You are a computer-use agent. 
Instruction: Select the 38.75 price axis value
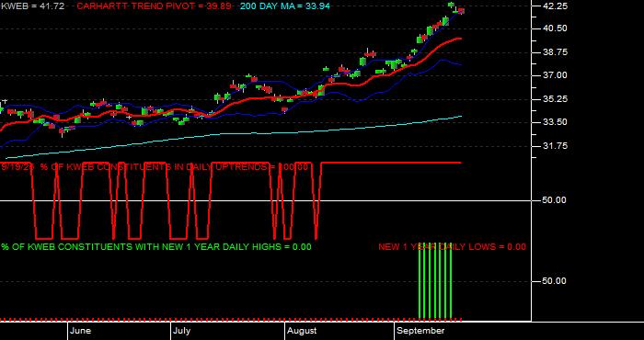(x=556, y=52)
